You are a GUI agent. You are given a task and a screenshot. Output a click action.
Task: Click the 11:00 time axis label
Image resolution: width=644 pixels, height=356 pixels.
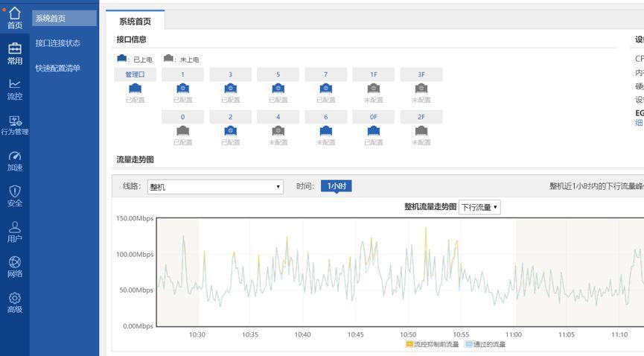pos(514,334)
